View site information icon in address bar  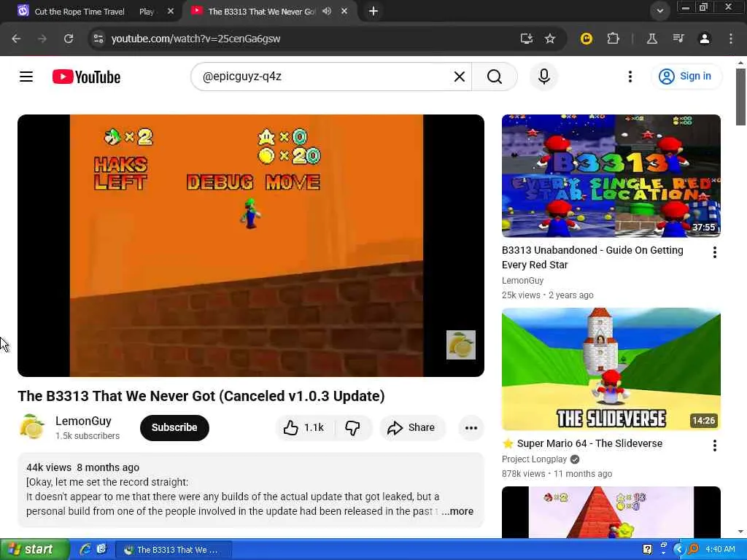tap(98, 39)
